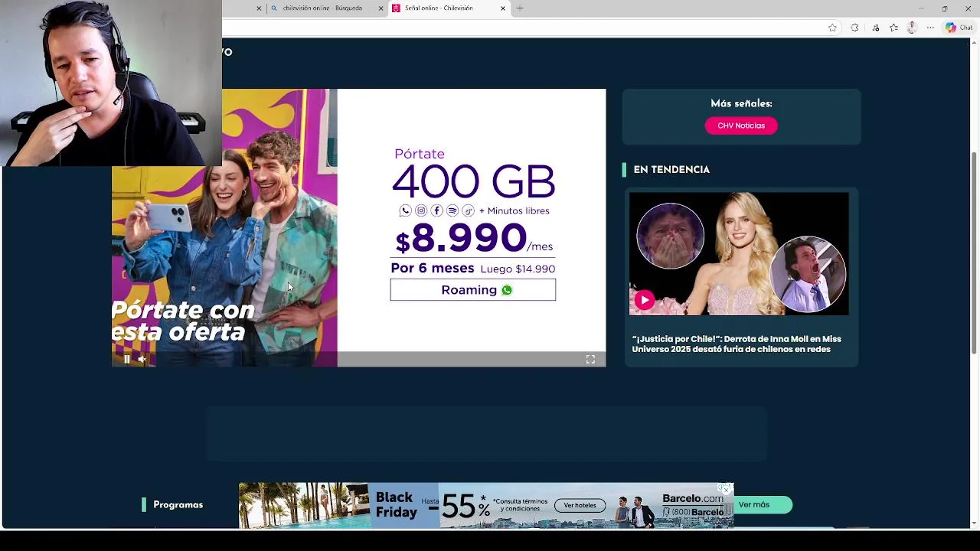This screenshot has height=551, width=980.
Task: Close the Señal online Chilevisión tab
Action: (x=503, y=8)
